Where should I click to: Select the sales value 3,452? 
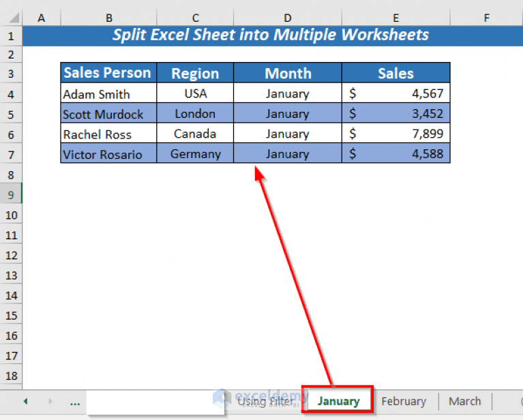coord(396,113)
